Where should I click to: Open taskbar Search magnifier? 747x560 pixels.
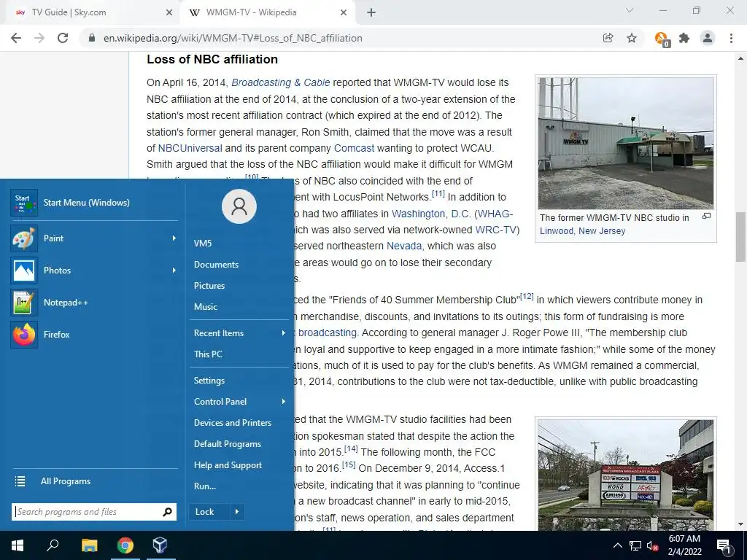click(53, 545)
